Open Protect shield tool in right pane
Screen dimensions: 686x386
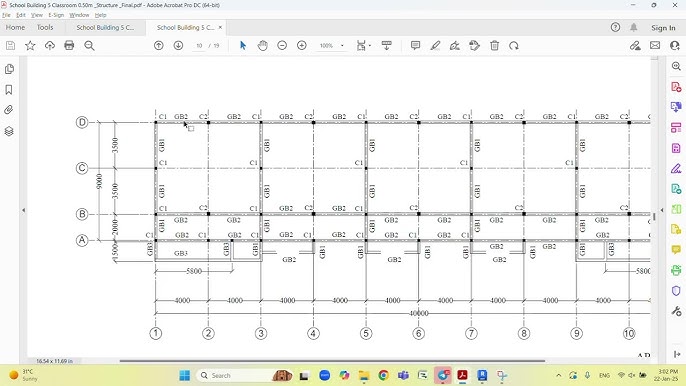676,291
